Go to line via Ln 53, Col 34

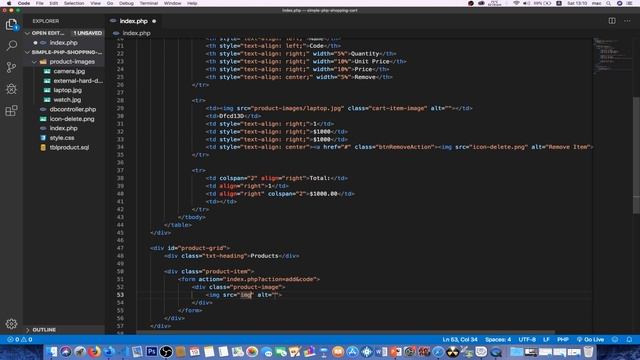pos(460,340)
